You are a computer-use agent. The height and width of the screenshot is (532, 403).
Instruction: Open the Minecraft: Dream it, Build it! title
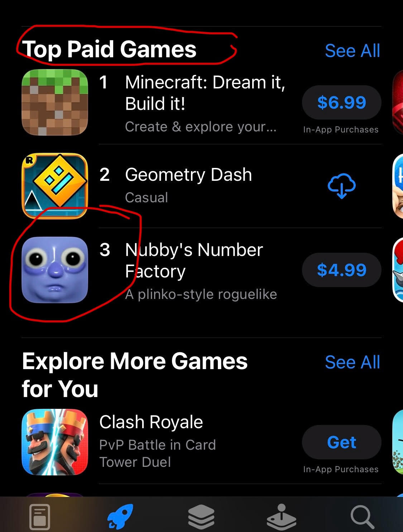[x=205, y=93]
